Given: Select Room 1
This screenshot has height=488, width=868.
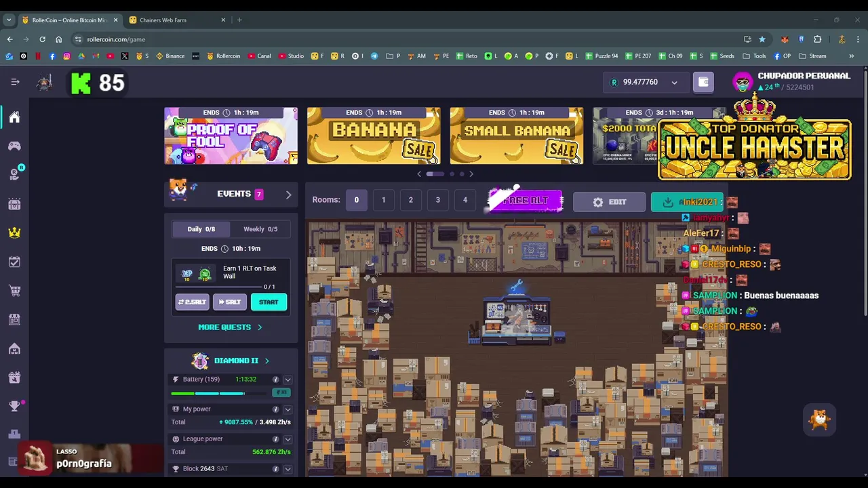Looking at the screenshot, I should [x=383, y=200].
